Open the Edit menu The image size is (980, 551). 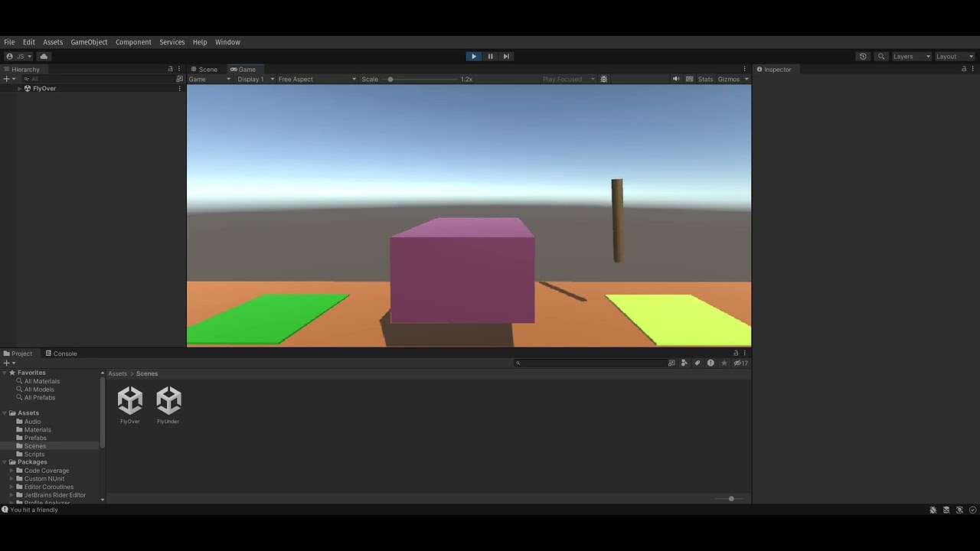pyautogui.click(x=29, y=42)
